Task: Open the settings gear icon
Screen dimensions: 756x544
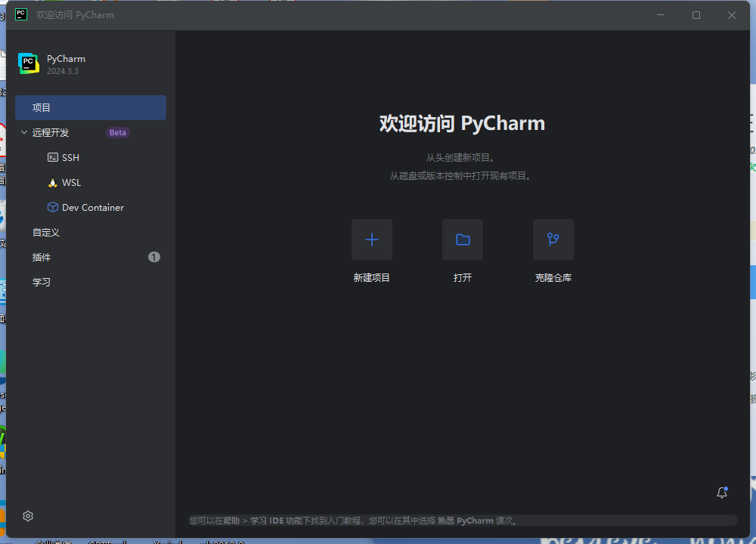Action: coord(28,516)
